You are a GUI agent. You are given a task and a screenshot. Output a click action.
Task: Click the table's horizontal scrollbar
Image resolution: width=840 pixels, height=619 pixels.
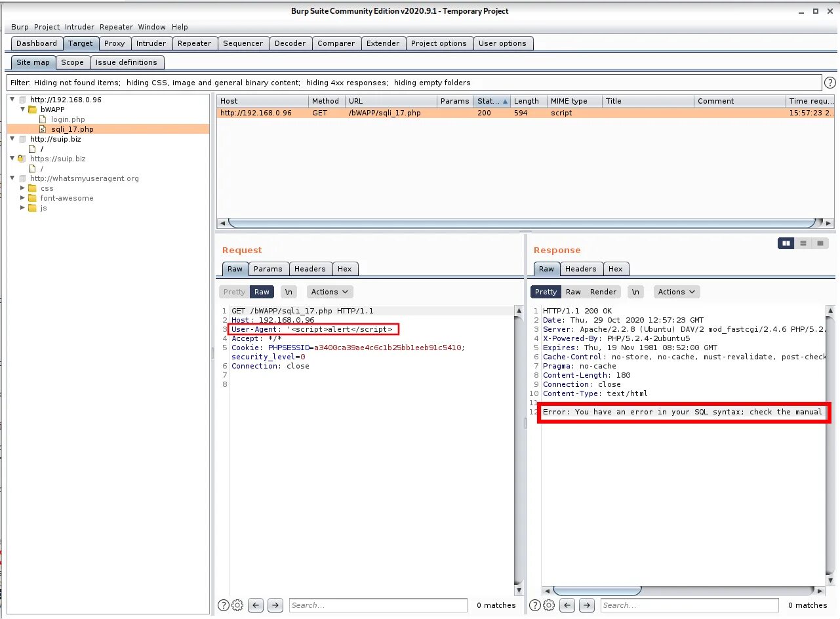point(521,223)
